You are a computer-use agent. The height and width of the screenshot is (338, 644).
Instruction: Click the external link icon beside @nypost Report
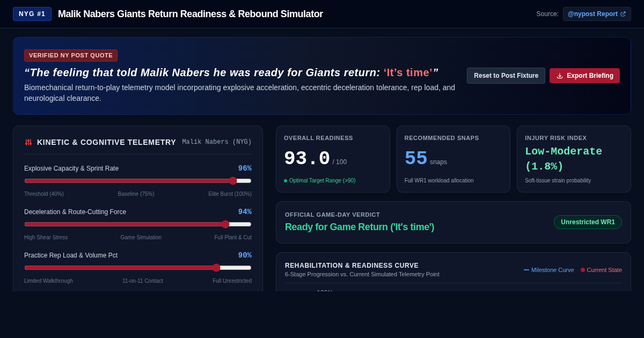pos(623,14)
